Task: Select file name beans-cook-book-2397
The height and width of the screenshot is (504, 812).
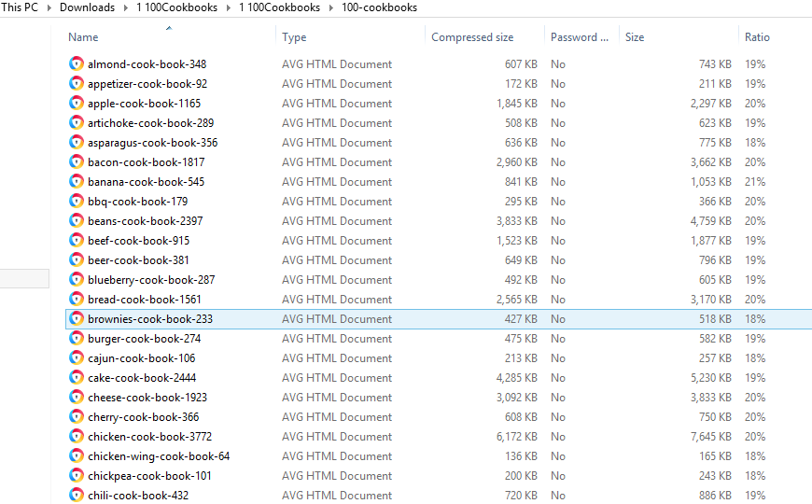Action: click(x=145, y=221)
